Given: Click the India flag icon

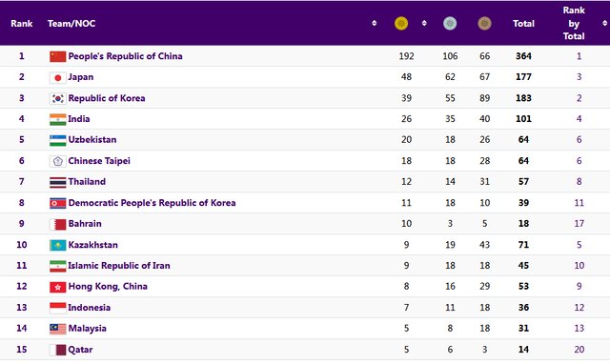Looking at the screenshot, I should [57, 119].
